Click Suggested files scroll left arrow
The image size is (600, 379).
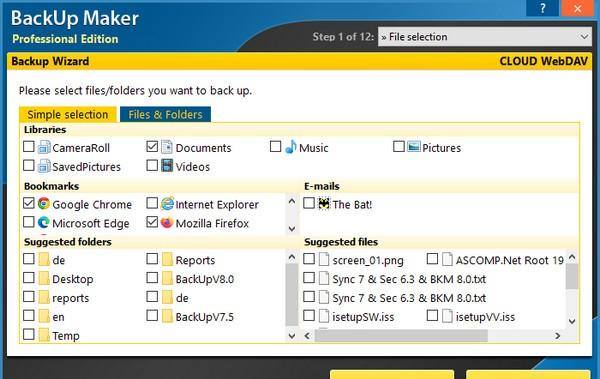(307, 336)
